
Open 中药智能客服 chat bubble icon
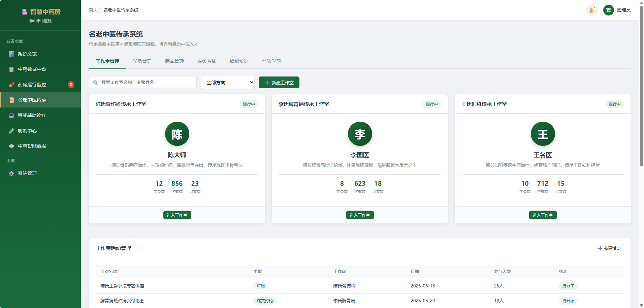tap(11, 146)
